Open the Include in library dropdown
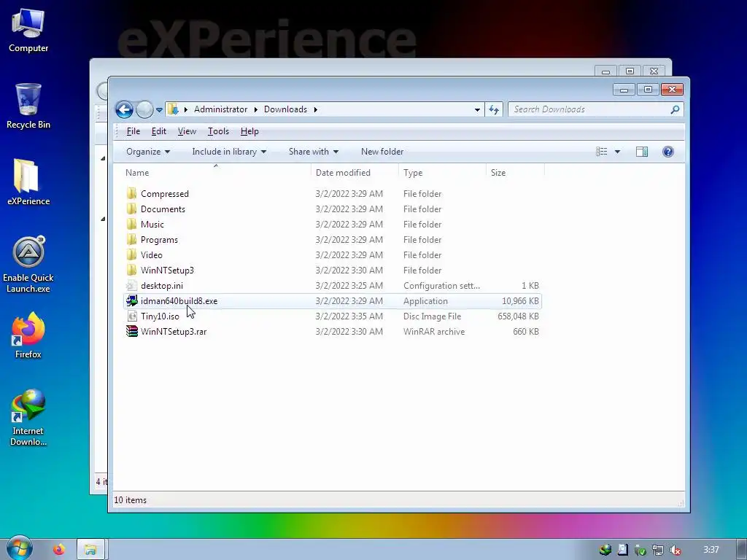The image size is (747, 560). click(x=228, y=152)
